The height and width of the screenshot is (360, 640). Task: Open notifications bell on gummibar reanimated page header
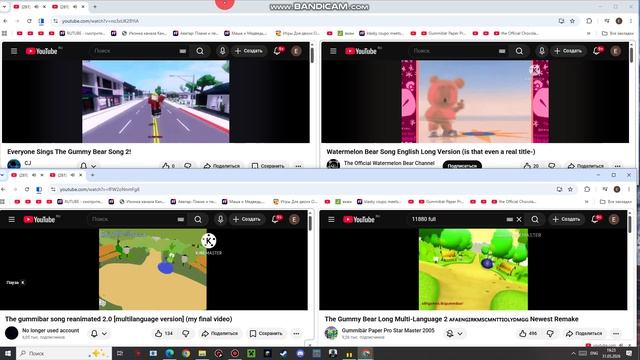tap(275, 220)
